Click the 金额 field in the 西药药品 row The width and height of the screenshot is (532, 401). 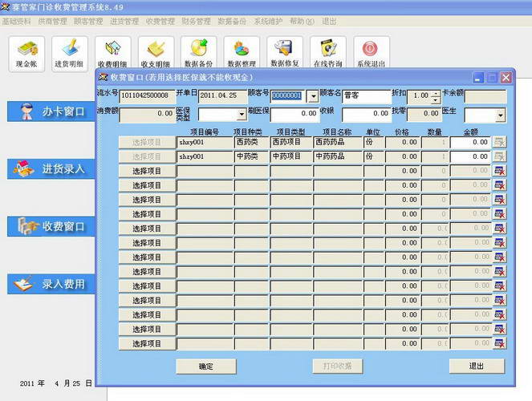coord(470,143)
